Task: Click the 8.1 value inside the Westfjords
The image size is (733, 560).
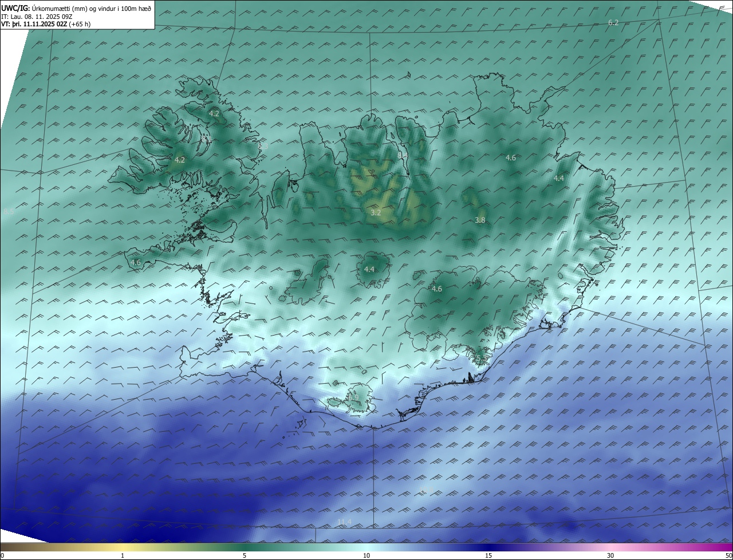Action: pyautogui.click(x=207, y=139)
